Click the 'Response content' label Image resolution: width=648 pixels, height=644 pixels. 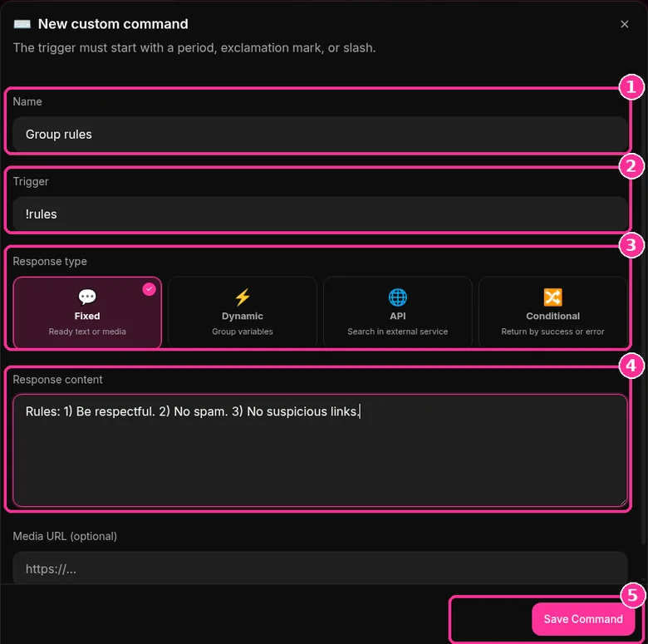pos(57,380)
